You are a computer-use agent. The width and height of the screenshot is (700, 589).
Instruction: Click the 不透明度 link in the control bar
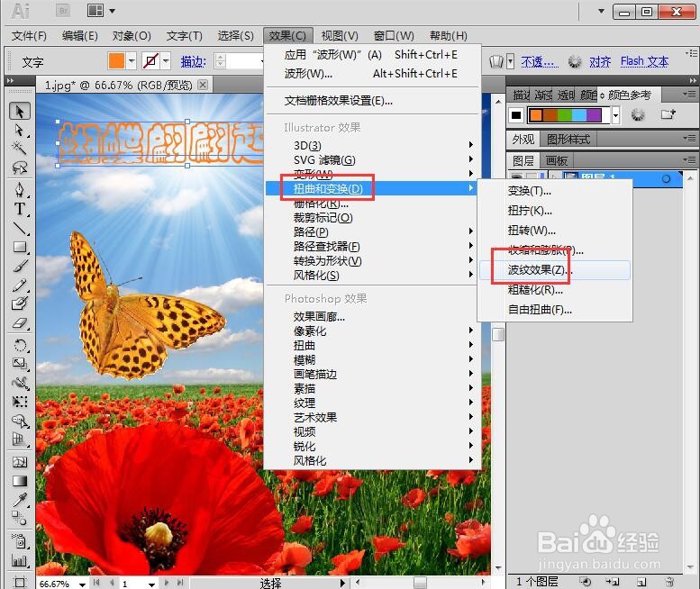[x=540, y=61]
